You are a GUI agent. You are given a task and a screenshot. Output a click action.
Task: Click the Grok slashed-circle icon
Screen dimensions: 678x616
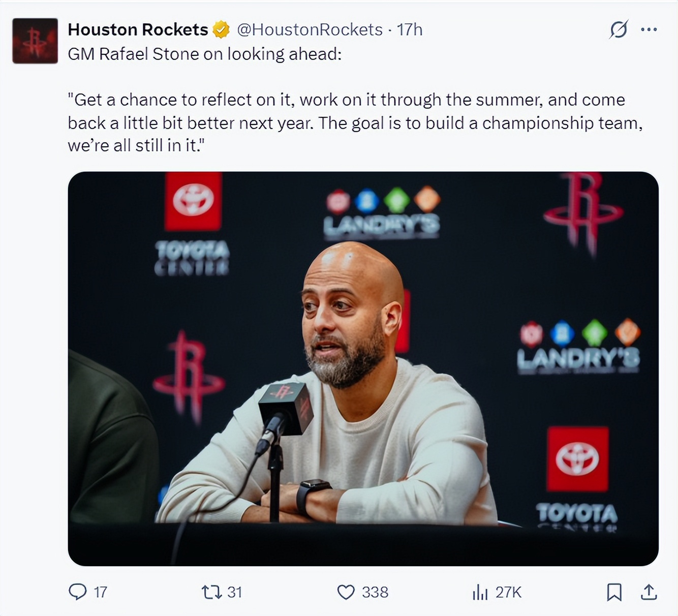(x=619, y=29)
